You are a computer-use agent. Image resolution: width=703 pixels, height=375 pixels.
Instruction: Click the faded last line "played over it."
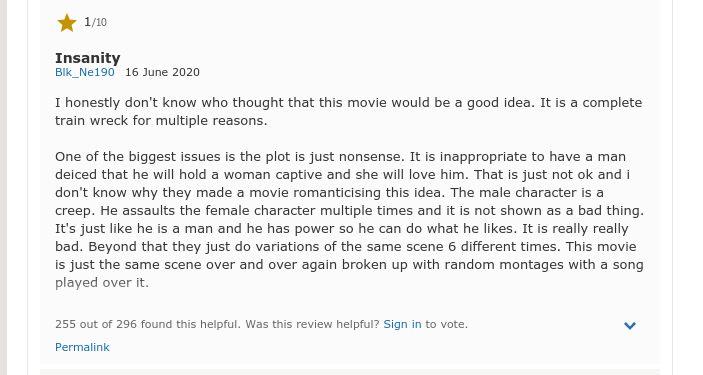pos(102,283)
